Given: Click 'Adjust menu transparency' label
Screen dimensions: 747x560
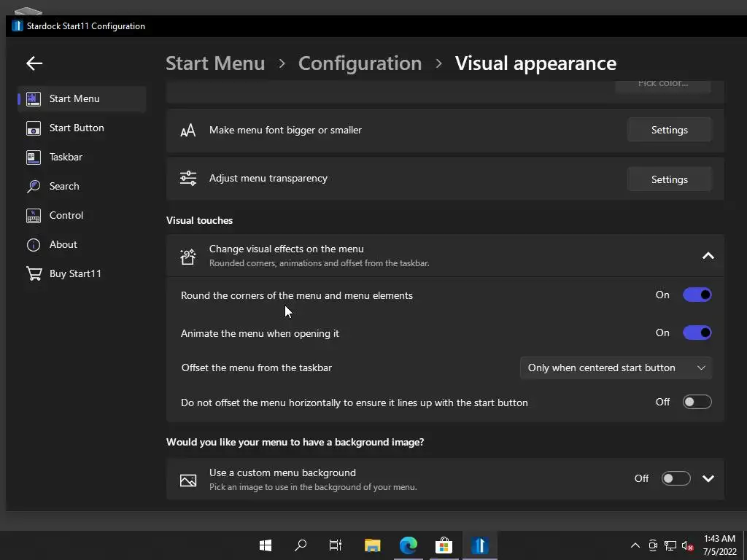Looking at the screenshot, I should pyautogui.click(x=268, y=178).
